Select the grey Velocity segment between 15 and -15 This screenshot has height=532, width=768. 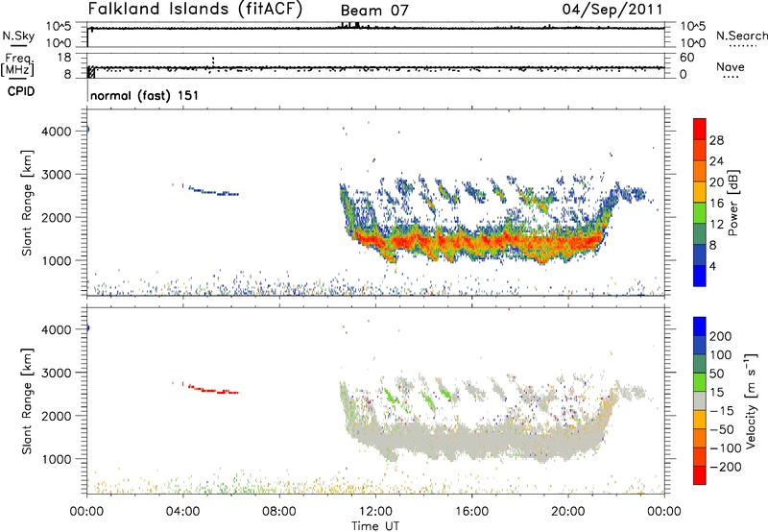(x=700, y=401)
